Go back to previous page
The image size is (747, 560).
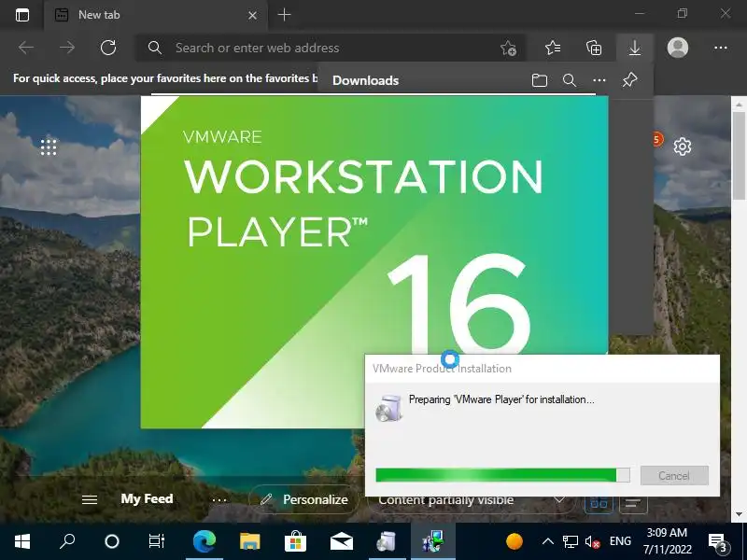click(26, 48)
